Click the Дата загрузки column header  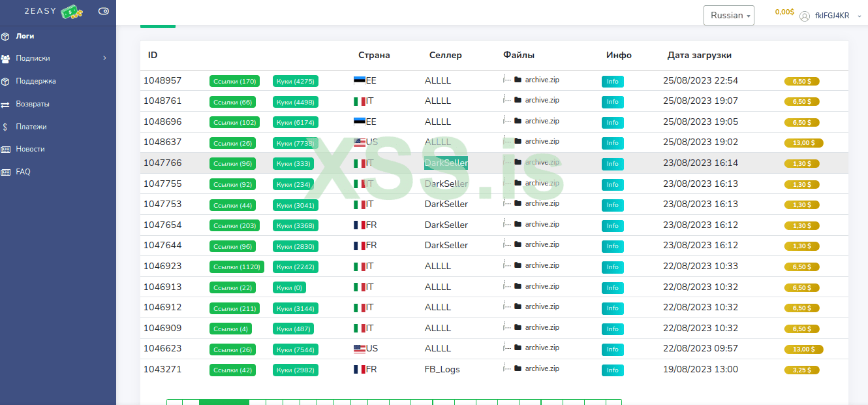click(x=700, y=56)
